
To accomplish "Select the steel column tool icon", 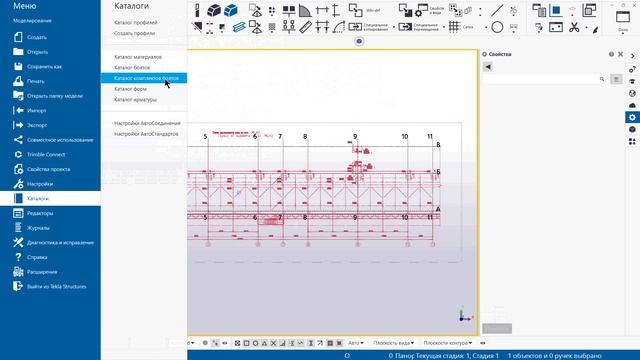I will (x=197, y=10).
